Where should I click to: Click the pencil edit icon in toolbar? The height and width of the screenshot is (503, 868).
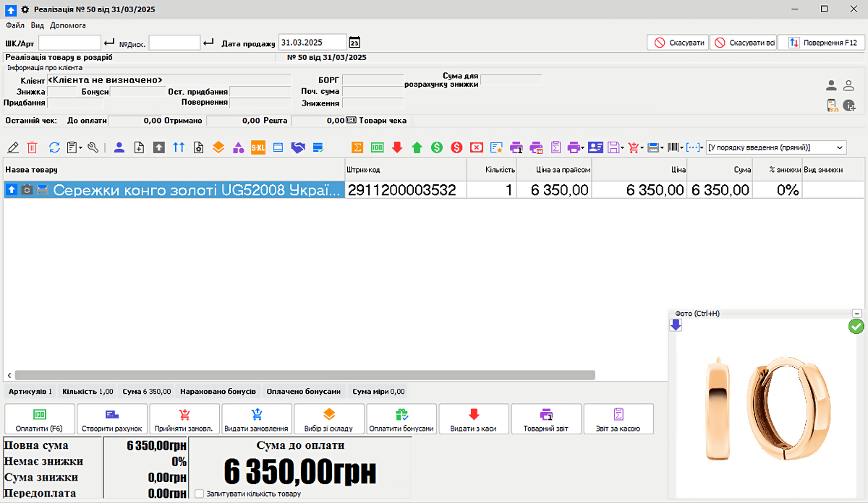[x=13, y=147]
